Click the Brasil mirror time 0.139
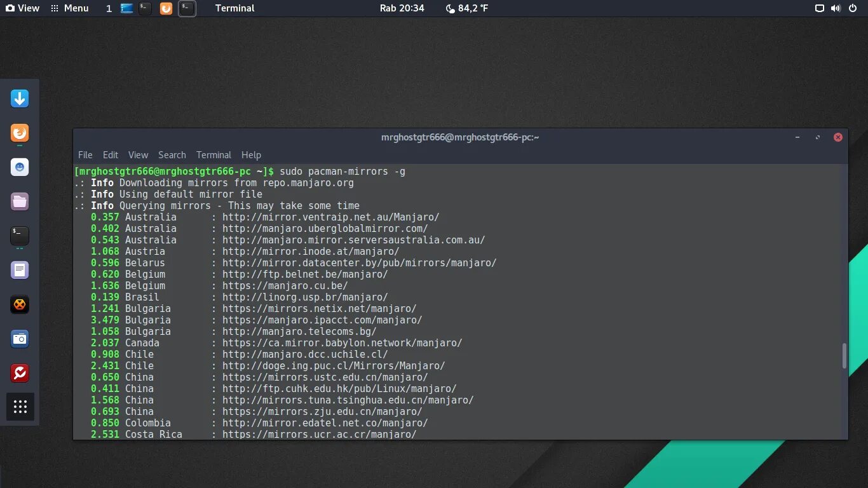 105,297
